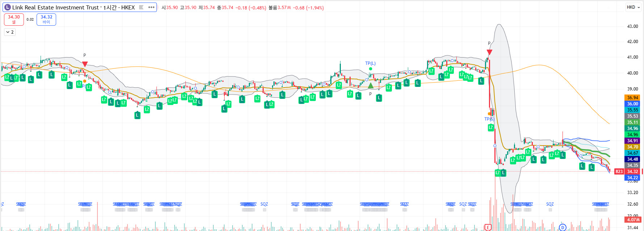Click the red 34.30 sell button
This screenshot has width=644, height=231.
(x=14, y=20)
